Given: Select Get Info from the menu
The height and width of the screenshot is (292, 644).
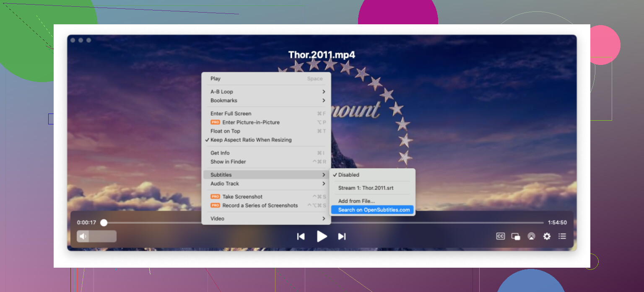Looking at the screenshot, I should pyautogui.click(x=266, y=153).
